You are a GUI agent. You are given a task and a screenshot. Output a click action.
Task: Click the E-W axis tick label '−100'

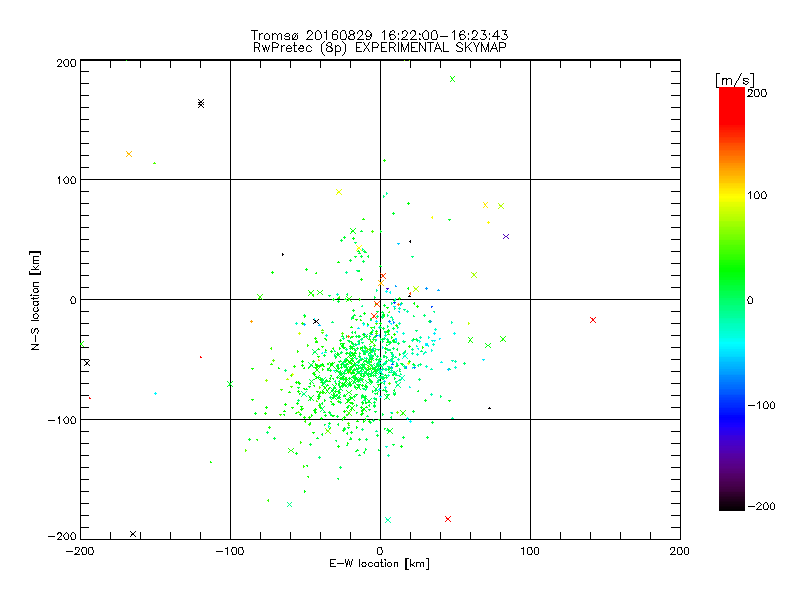[x=230, y=551]
